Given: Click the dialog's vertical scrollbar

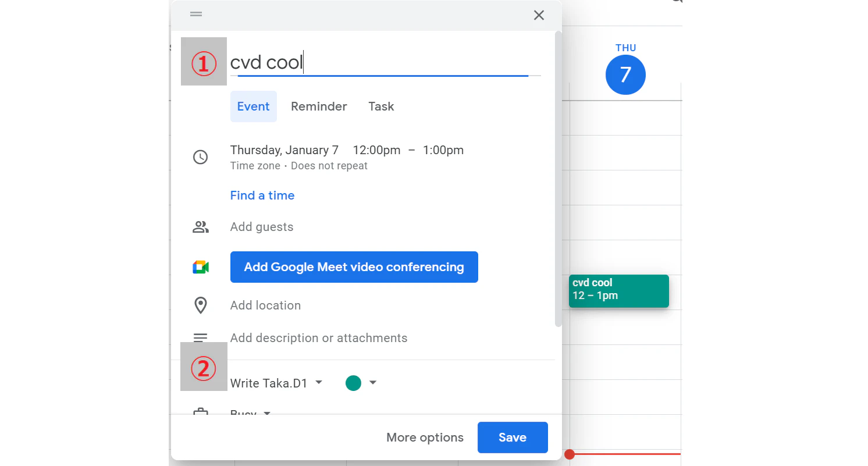Looking at the screenshot, I should click(558, 178).
